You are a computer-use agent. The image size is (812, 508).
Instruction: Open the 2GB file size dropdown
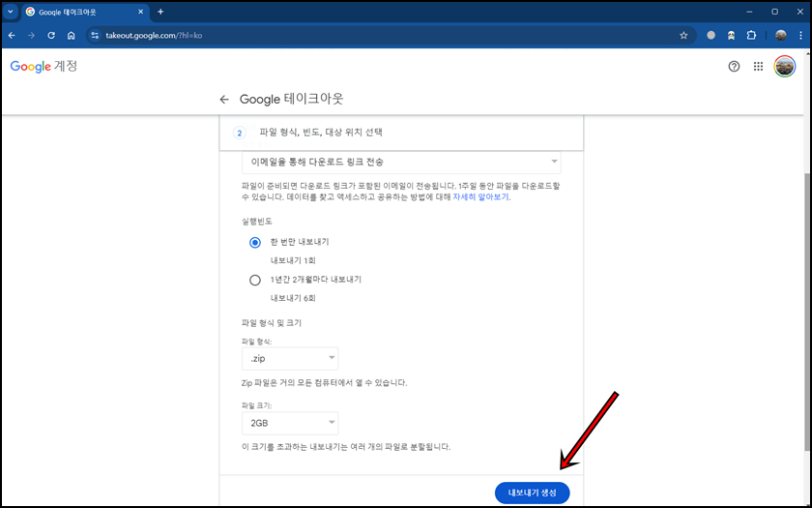(290, 423)
